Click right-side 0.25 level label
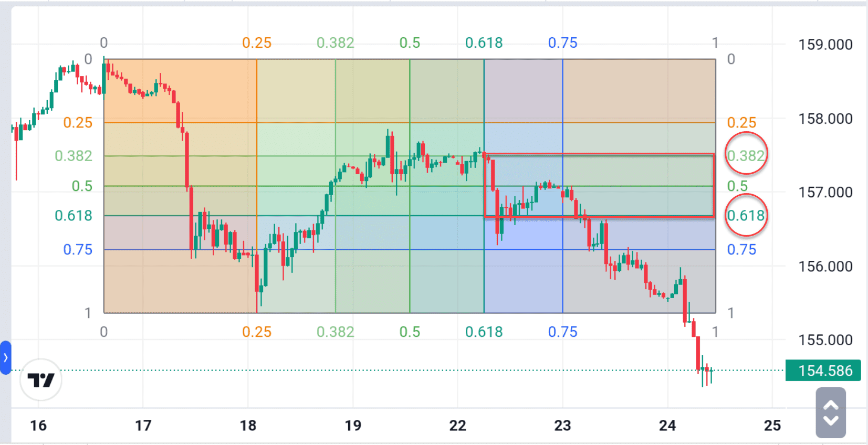Image resolution: width=868 pixels, height=445 pixels. tap(741, 122)
